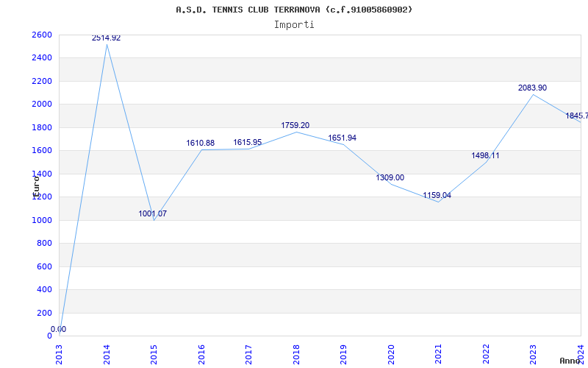The image size is (588, 368).
Task: Select the 2023 year tick label
Action: [x=534, y=355]
